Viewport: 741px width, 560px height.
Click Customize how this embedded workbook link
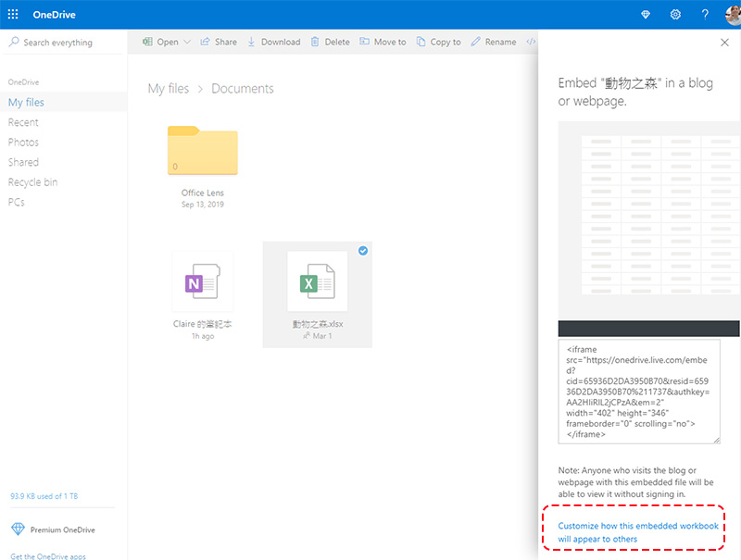637,532
